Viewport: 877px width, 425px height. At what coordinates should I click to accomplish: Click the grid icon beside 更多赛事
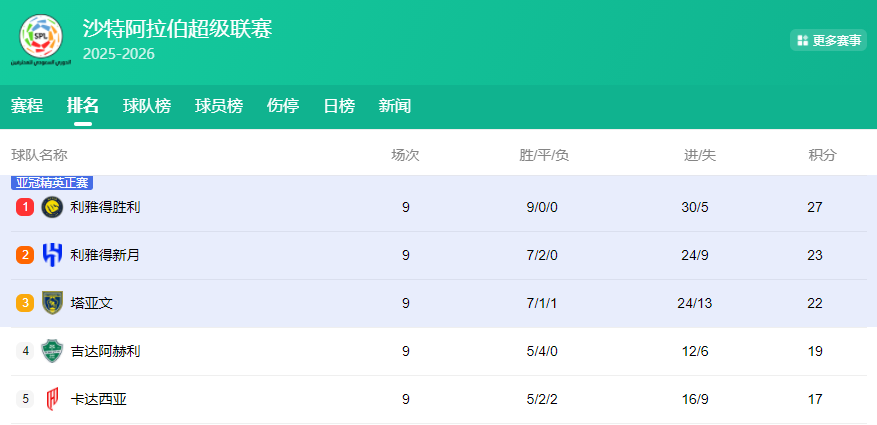coord(802,40)
